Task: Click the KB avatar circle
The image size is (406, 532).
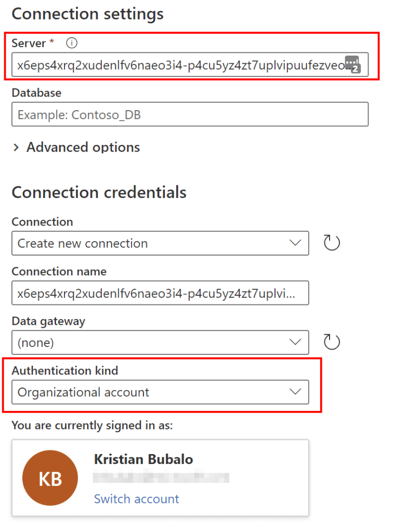Action: pos(50,477)
